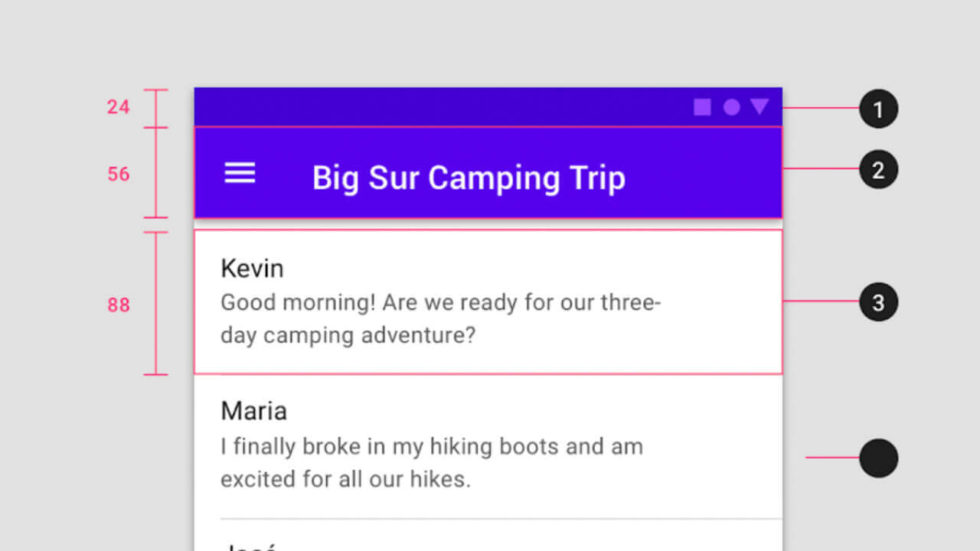
Task: Click the square icon in status bar
Action: (702, 107)
